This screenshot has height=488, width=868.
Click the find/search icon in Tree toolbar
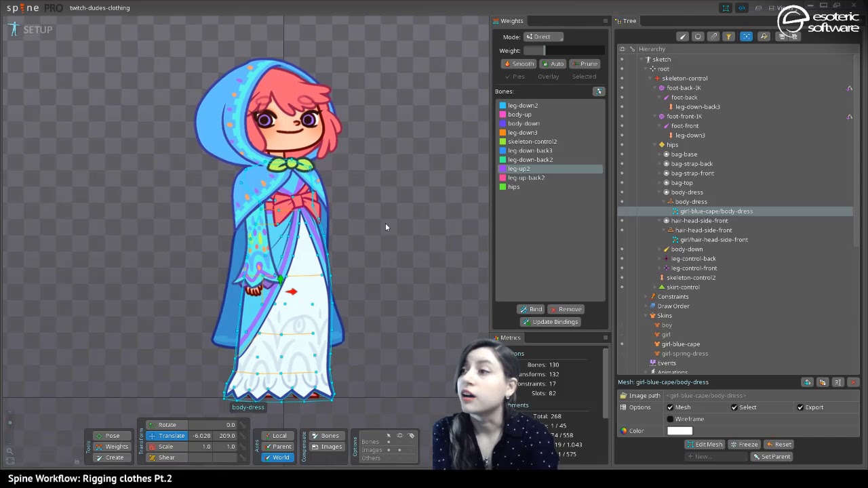click(764, 37)
